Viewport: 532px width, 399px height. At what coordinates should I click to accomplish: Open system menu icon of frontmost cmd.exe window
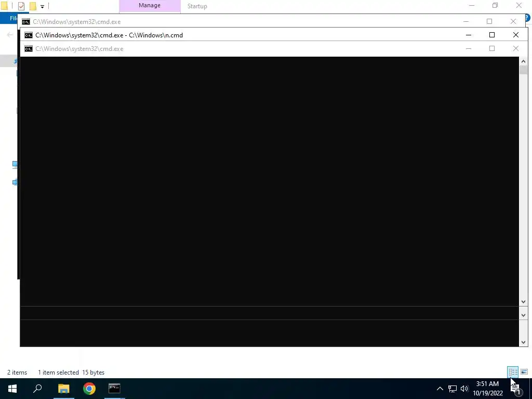point(29,49)
